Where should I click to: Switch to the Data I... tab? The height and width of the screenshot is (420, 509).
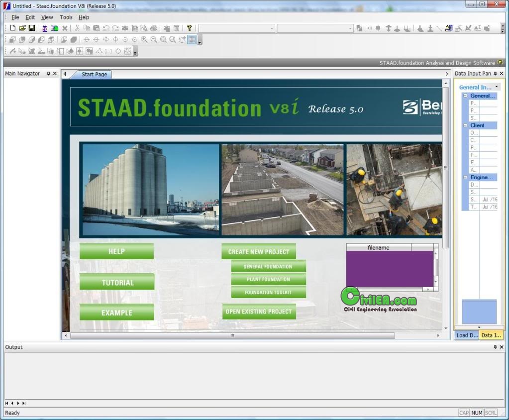[x=491, y=335]
